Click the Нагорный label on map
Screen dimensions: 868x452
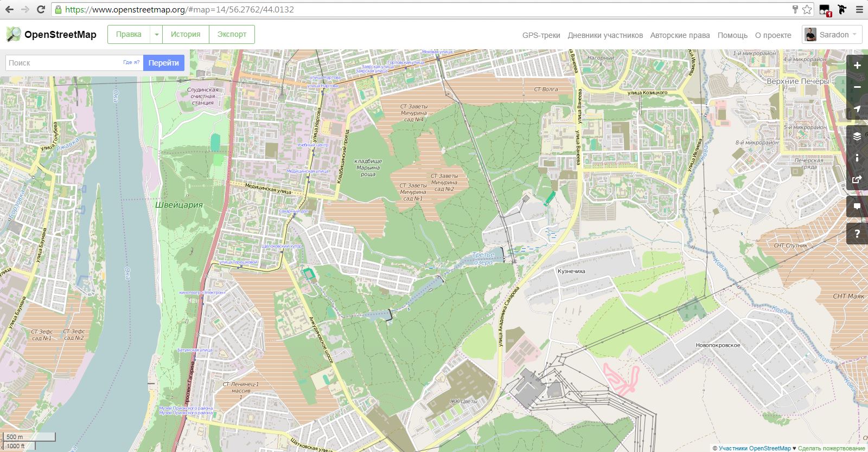coord(601,58)
